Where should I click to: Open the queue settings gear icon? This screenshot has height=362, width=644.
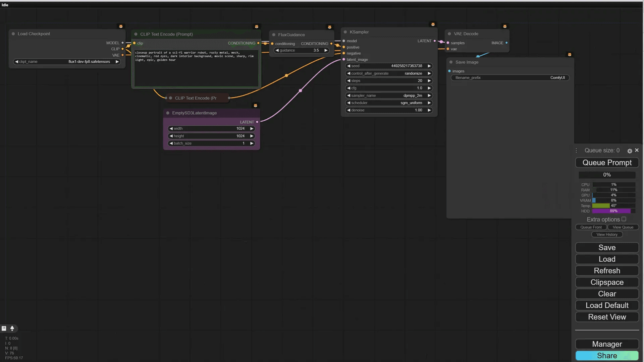point(630,151)
